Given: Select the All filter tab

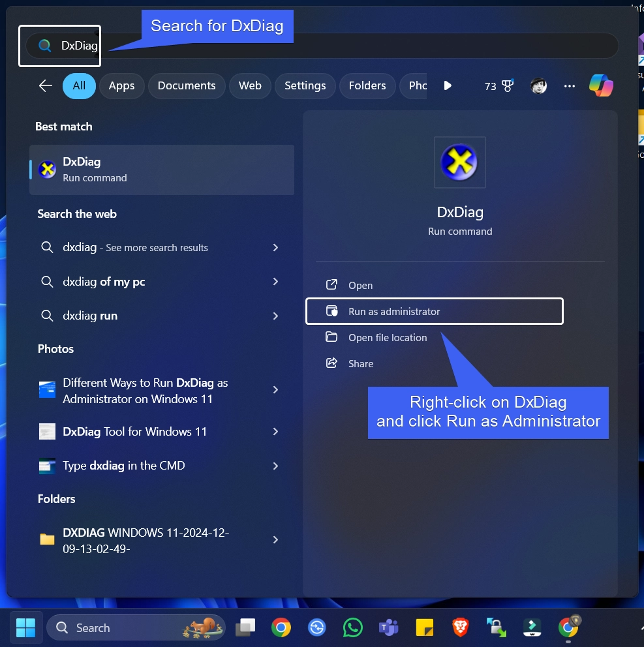Looking at the screenshot, I should tap(79, 86).
